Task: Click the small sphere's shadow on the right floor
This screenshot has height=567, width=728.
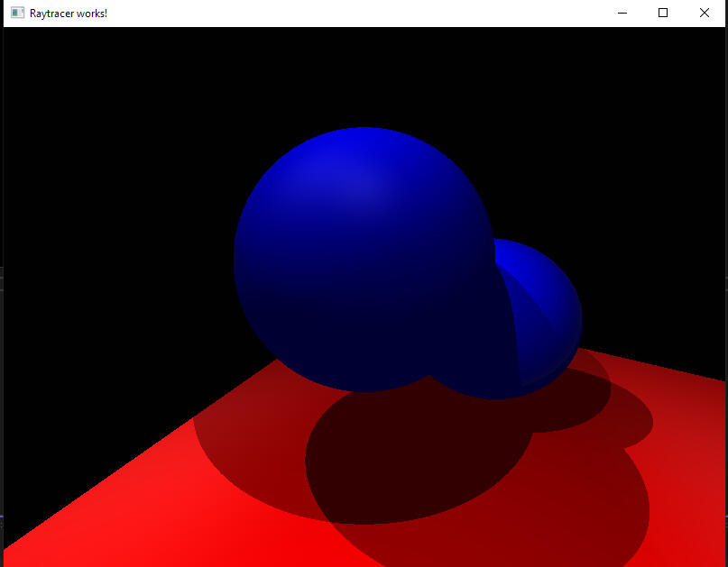Action: click(622, 424)
